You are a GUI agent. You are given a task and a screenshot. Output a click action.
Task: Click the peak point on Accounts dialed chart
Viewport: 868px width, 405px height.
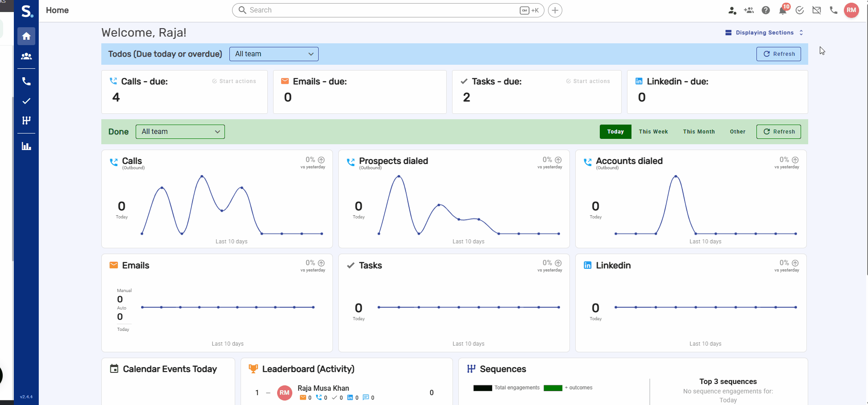pos(676,176)
